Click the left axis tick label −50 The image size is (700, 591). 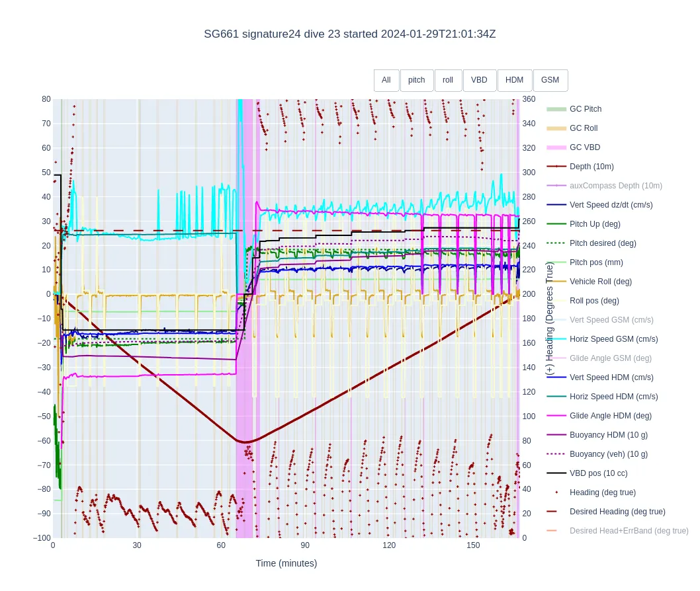44,416
